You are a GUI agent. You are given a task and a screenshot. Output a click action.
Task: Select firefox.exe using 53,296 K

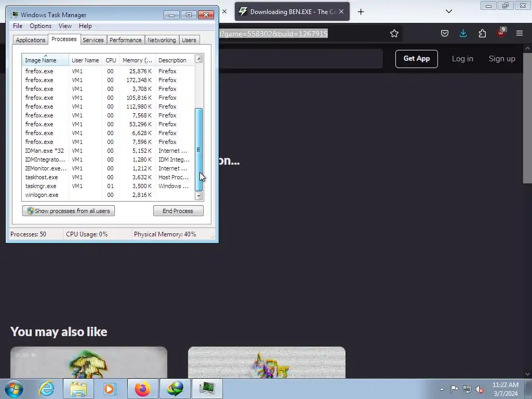[108, 124]
